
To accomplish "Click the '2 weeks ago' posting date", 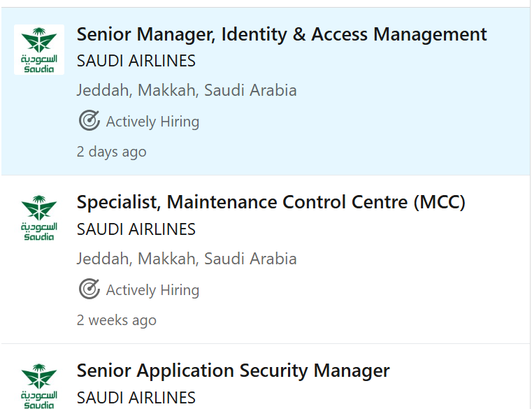I will (116, 320).
